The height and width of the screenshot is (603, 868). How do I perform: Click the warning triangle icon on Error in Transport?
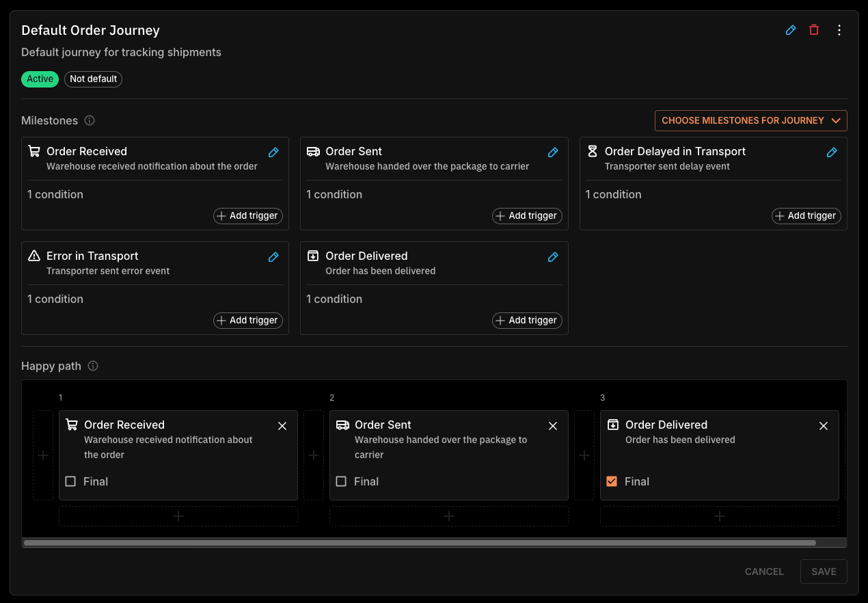tap(33, 256)
